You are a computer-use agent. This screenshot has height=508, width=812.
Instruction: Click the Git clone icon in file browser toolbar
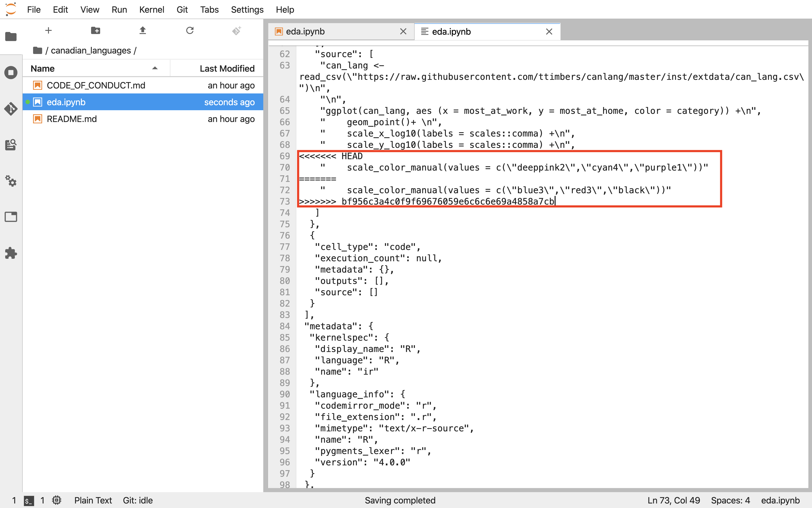(x=237, y=31)
